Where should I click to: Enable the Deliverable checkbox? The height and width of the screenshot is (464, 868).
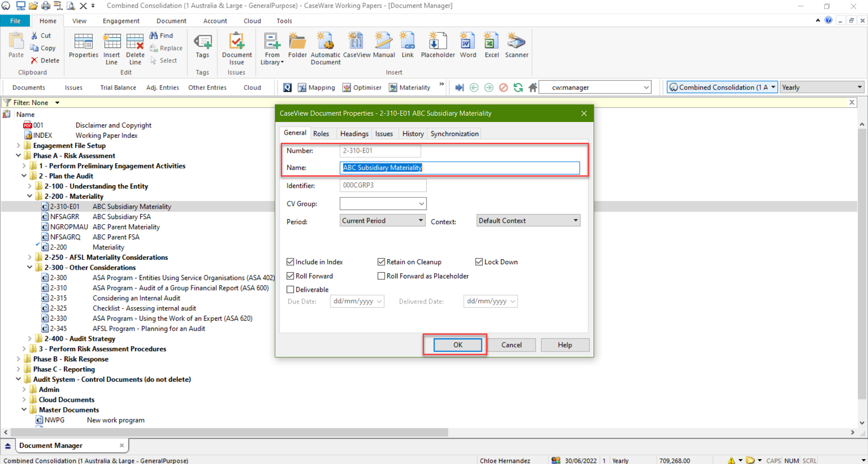click(290, 290)
